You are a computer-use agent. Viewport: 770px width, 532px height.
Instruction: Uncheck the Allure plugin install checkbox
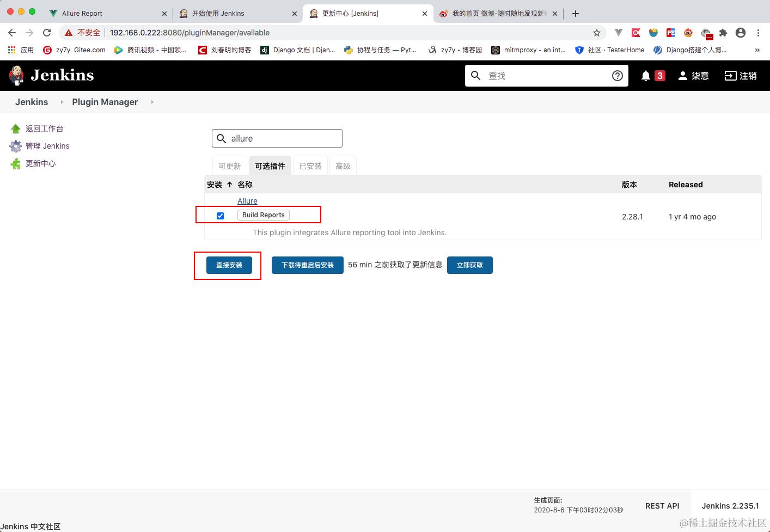tap(220, 216)
